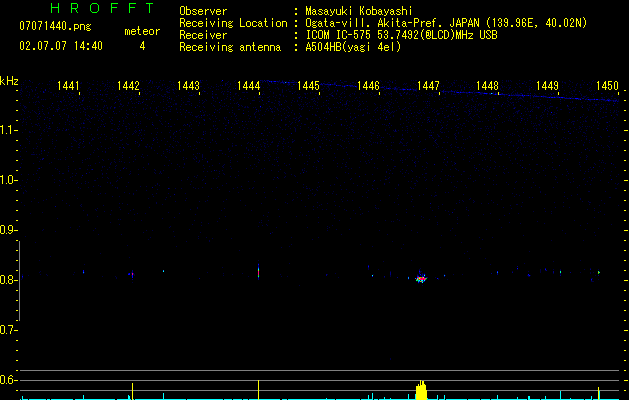Click time axis label 1447

(x=428, y=86)
